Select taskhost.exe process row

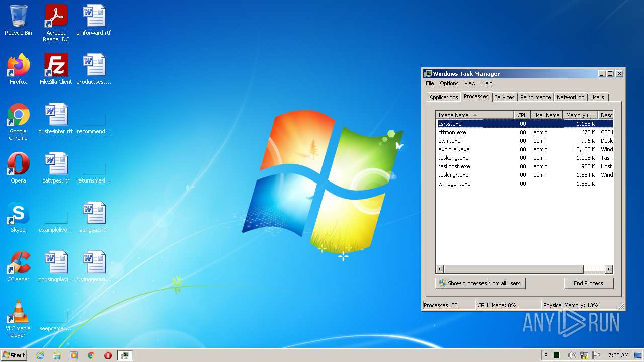click(x=524, y=166)
